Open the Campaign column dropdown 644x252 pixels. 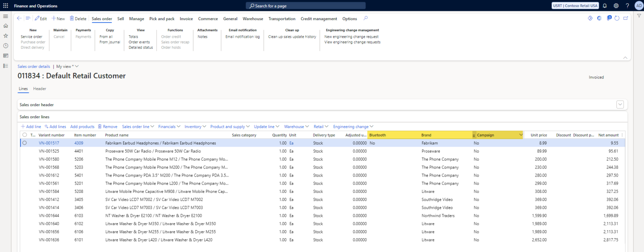click(521, 135)
